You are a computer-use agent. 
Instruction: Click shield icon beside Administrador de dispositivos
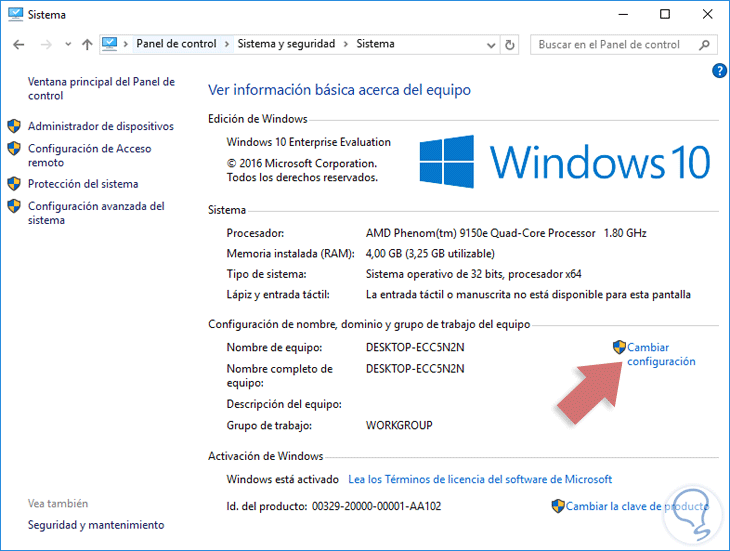point(14,126)
